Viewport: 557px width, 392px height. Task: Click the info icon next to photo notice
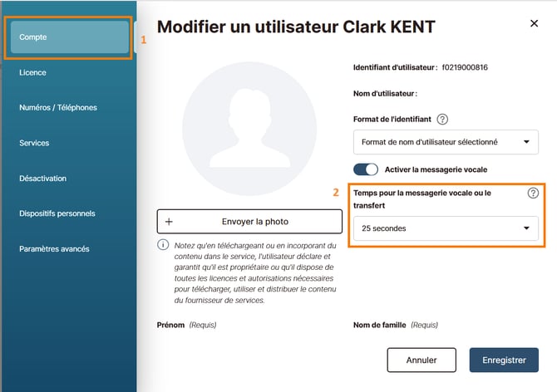pos(163,245)
